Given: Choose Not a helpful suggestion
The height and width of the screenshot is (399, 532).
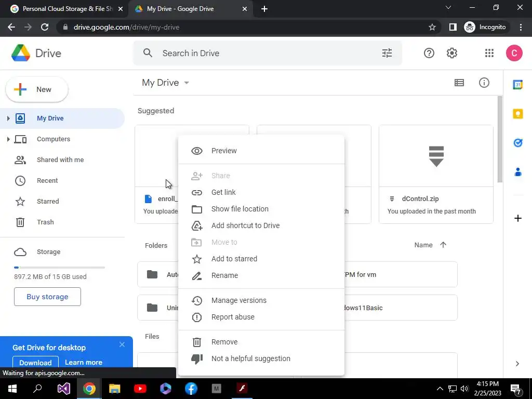Looking at the screenshot, I should 261,358.
